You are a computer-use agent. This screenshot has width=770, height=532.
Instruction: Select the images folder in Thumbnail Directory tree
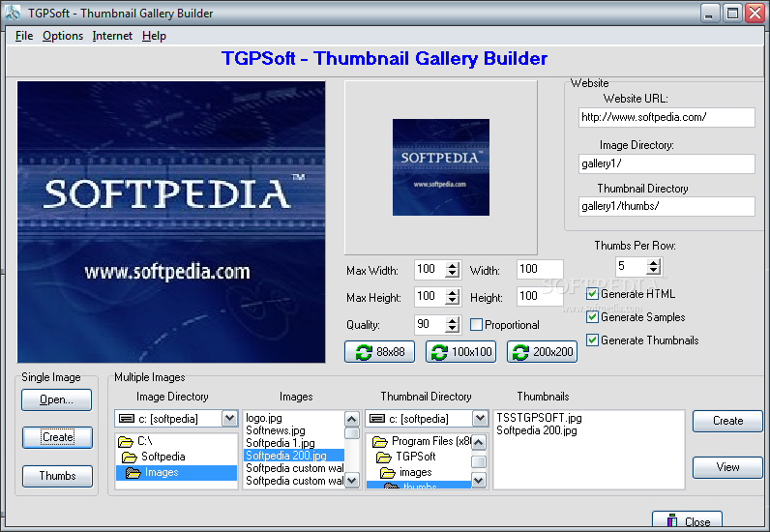406,473
